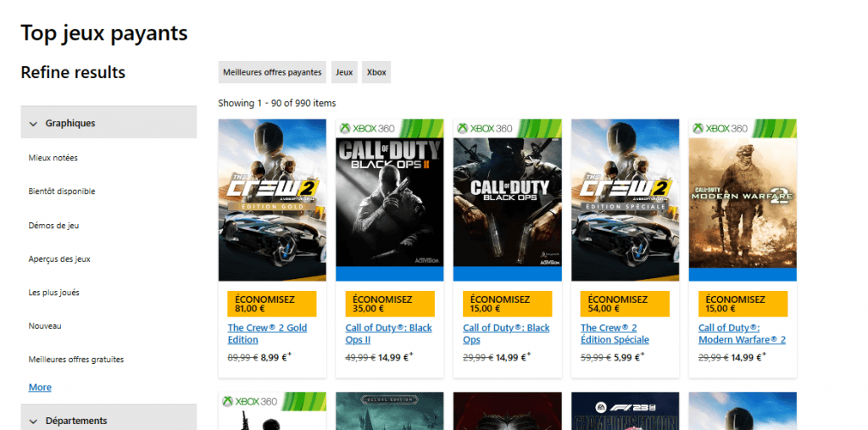Choose the Nouveau filter option

coord(45,326)
